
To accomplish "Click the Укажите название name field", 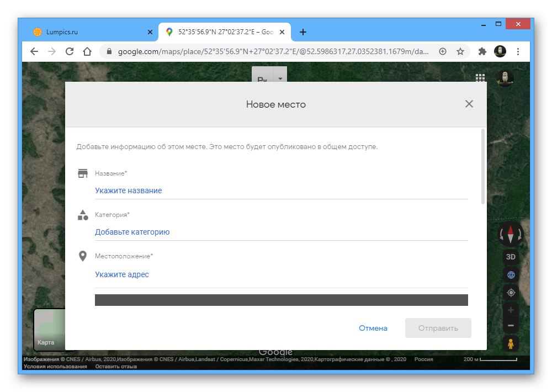I will [x=282, y=190].
